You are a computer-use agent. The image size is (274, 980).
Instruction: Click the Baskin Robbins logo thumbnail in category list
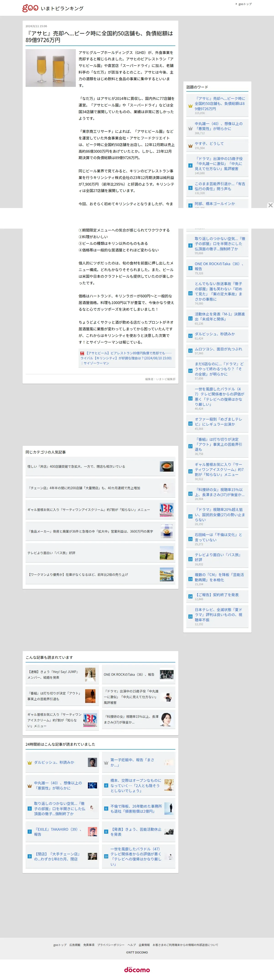point(166,509)
